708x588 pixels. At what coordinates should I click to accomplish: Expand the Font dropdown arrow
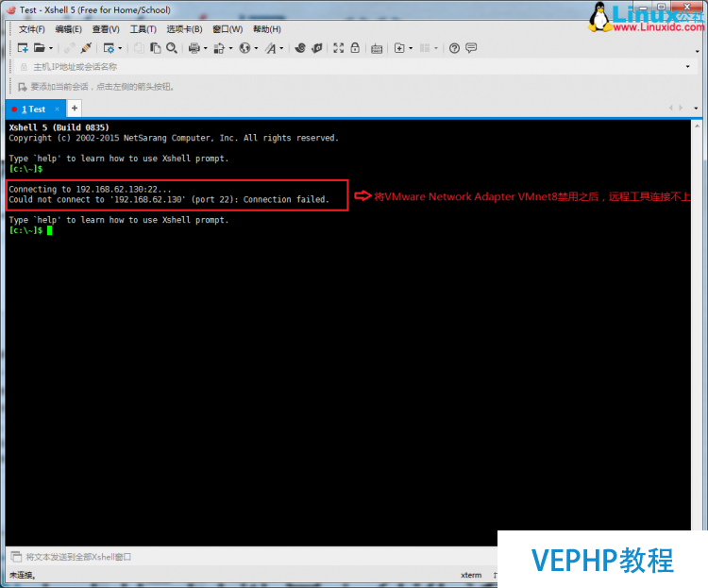[x=281, y=48]
